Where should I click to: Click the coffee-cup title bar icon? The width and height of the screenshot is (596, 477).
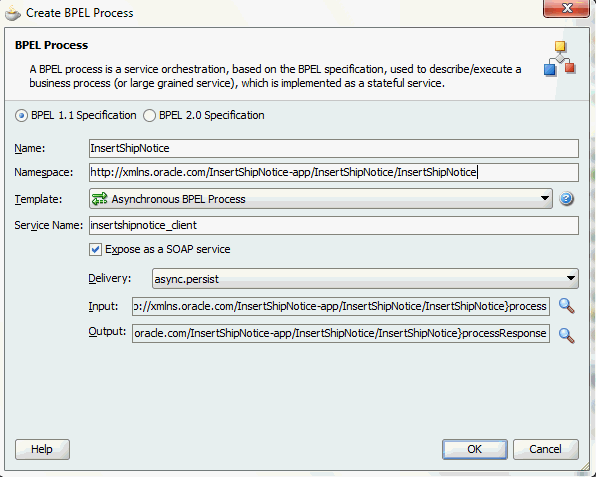pos(13,13)
